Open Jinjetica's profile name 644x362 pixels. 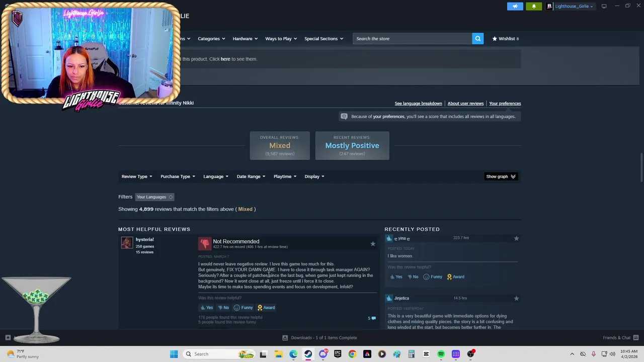click(401, 298)
